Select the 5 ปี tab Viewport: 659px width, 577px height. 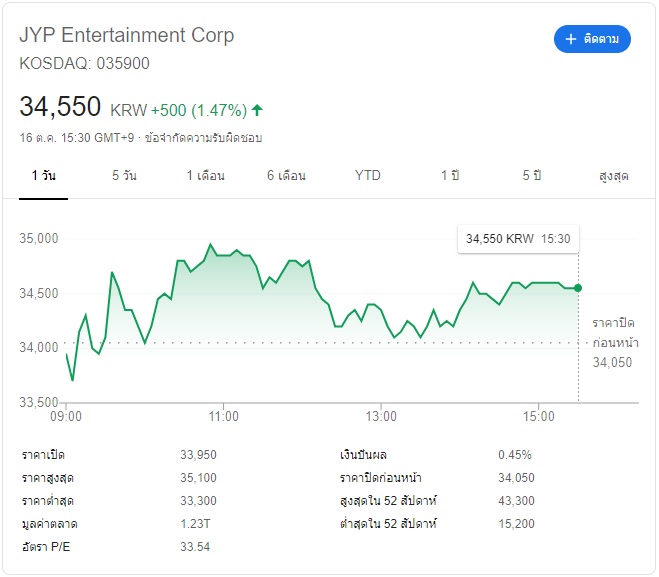click(x=532, y=175)
